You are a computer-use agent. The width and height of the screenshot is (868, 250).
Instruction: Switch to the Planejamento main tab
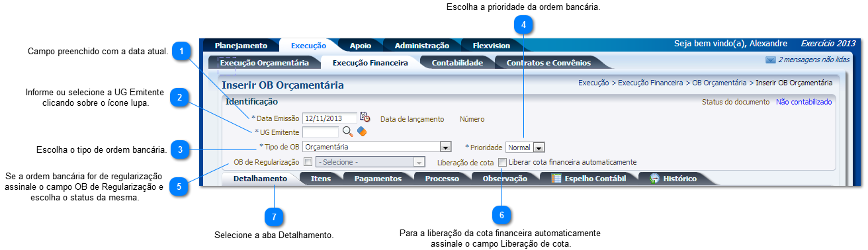[x=241, y=46]
